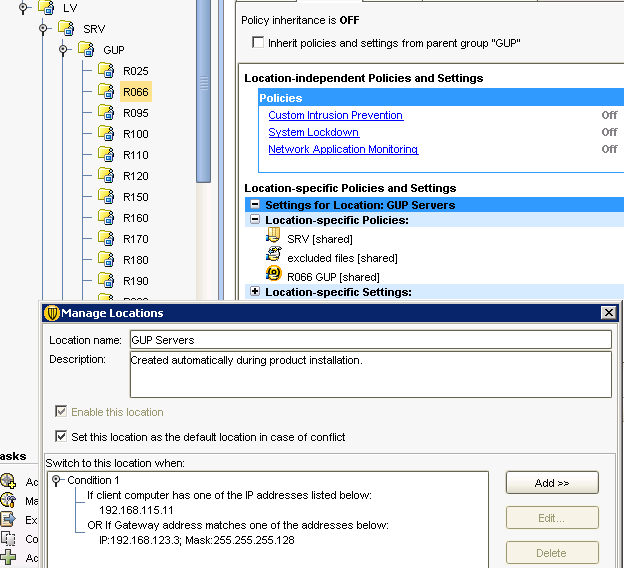The height and width of the screenshot is (569, 624).
Task: Toggle default location in case of conflict checkbox
Action: click(61, 436)
